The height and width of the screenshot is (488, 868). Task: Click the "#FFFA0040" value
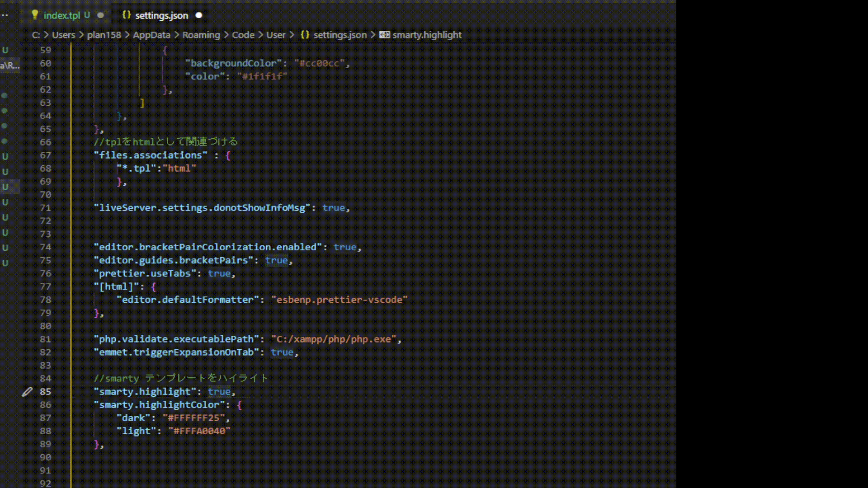199,431
